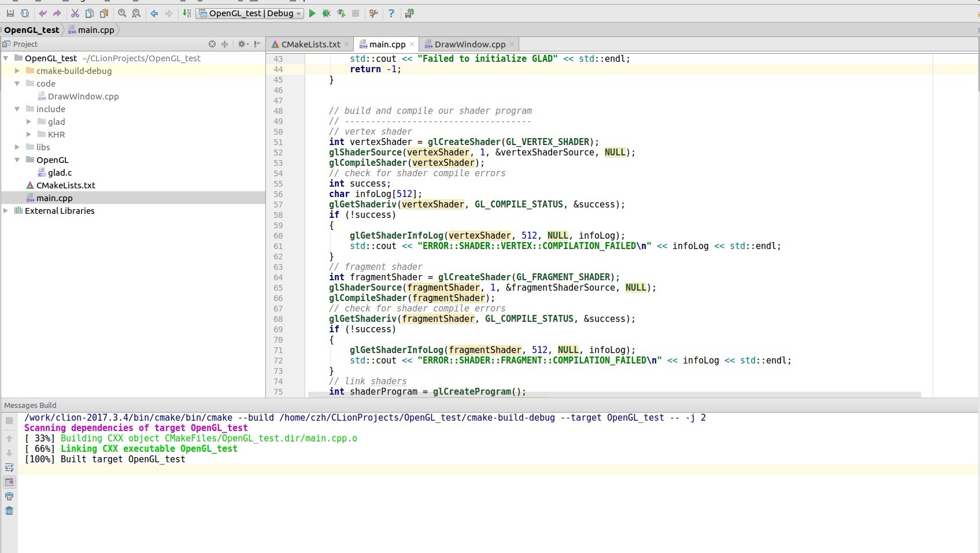This screenshot has width=980, height=553.
Task: Click the 'Scanning dependencies of target' message
Action: pyautogui.click(x=136, y=428)
